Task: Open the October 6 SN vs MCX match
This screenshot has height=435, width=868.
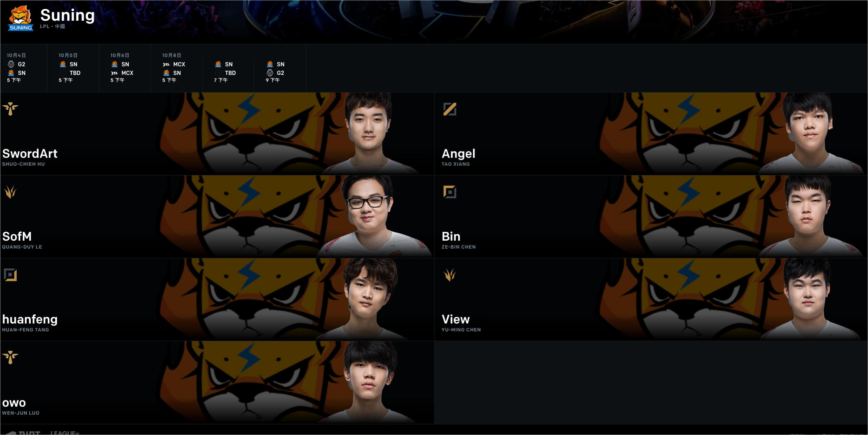Action: click(125, 68)
